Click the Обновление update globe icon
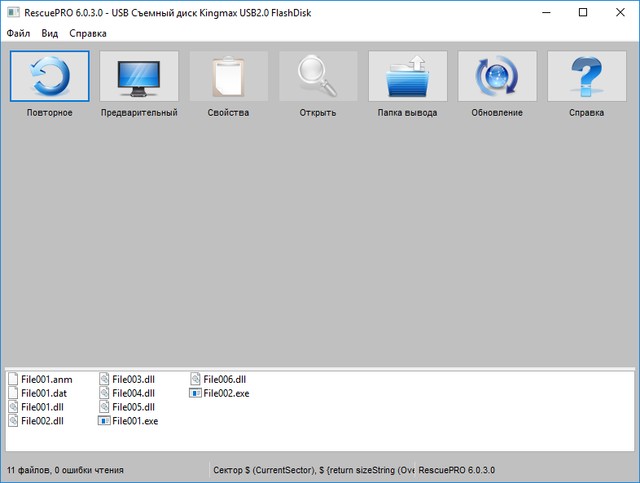Image resolution: width=640 pixels, height=483 pixels. [x=497, y=76]
